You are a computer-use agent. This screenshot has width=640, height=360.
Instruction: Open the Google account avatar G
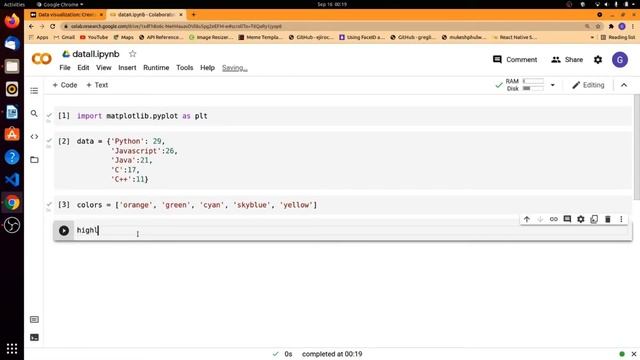(x=620, y=60)
